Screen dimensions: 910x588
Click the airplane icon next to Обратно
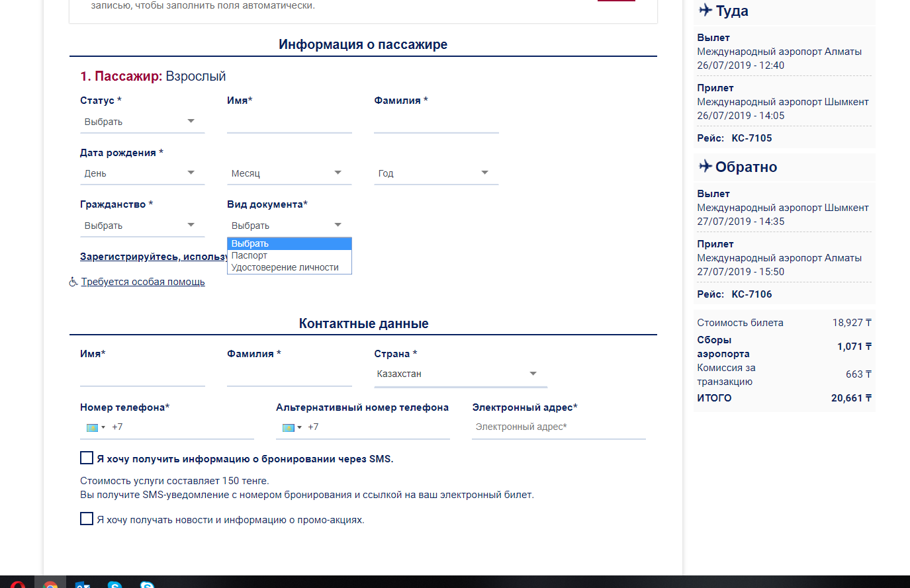point(705,166)
